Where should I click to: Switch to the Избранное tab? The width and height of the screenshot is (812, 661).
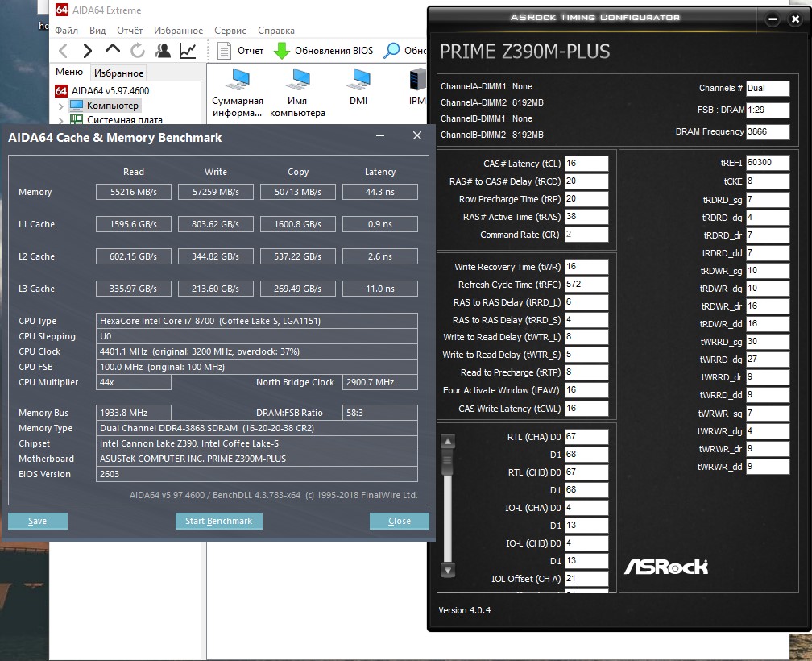(x=118, y=73)
